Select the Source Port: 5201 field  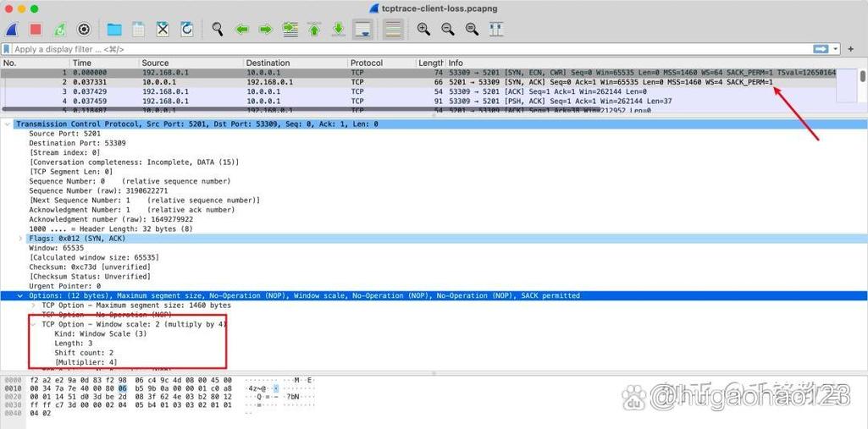[64, 134]
